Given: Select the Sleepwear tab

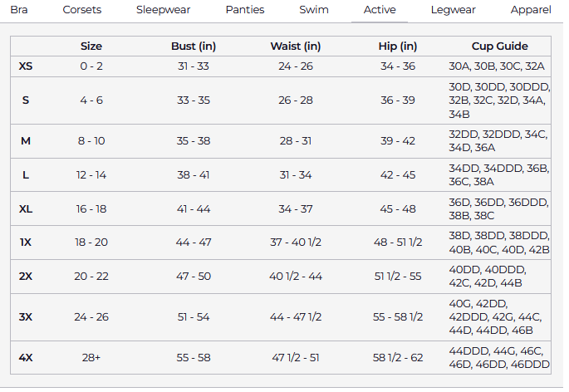Looking at the screenshot, I should (164, 10).
